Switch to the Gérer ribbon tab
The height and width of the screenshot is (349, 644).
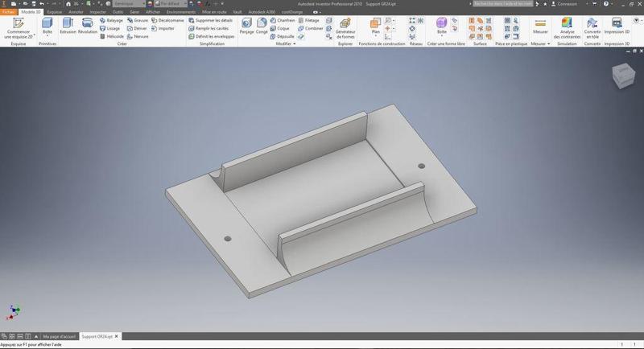point(134,12)
